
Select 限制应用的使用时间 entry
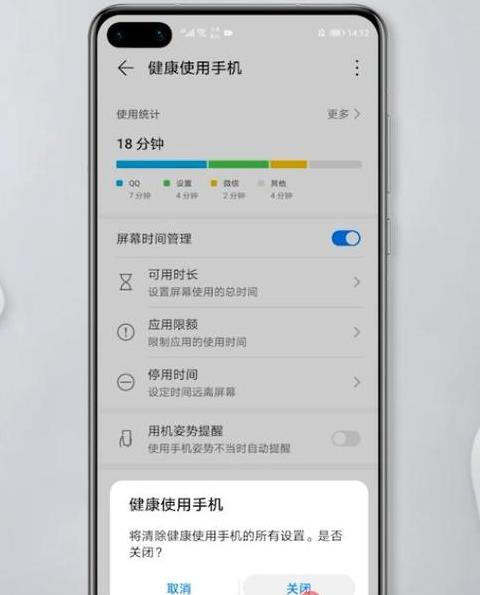[x=197, y=342]
